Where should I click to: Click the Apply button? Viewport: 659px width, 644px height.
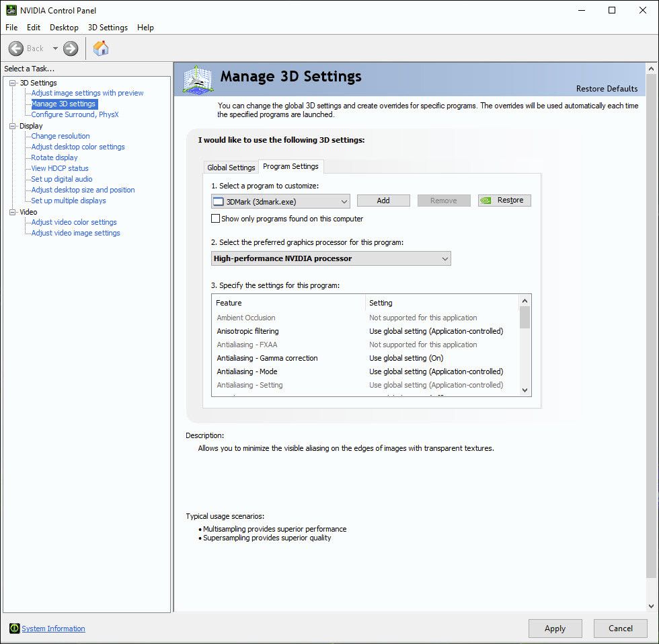[x=555, y=629]
